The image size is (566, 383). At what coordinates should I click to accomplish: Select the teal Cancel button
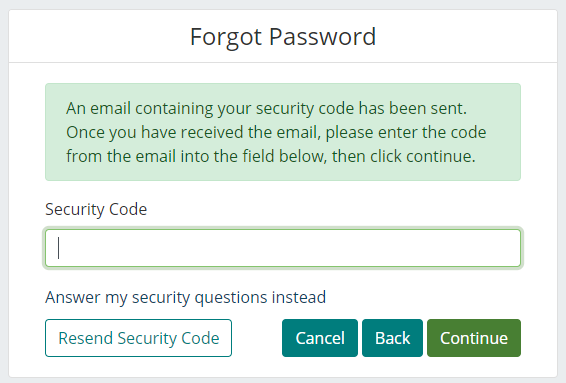(x=320, y=338)
